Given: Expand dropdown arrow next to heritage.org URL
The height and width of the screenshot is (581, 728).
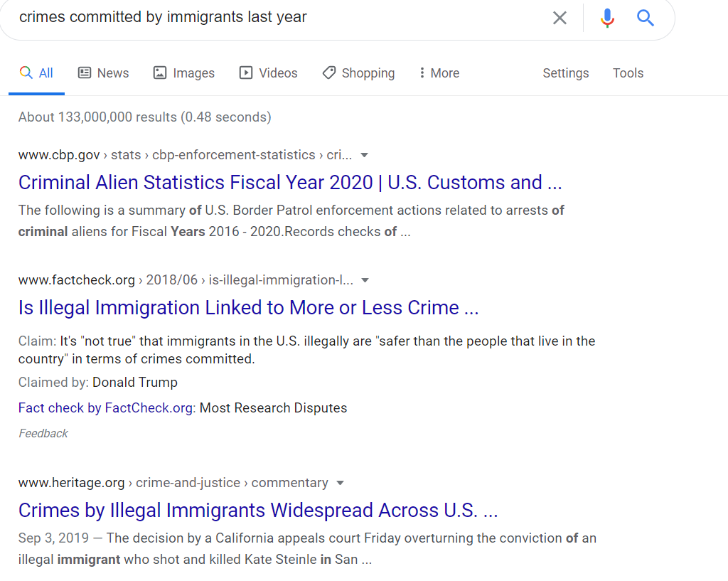Looking at the screenshot, I should [340, 483].
